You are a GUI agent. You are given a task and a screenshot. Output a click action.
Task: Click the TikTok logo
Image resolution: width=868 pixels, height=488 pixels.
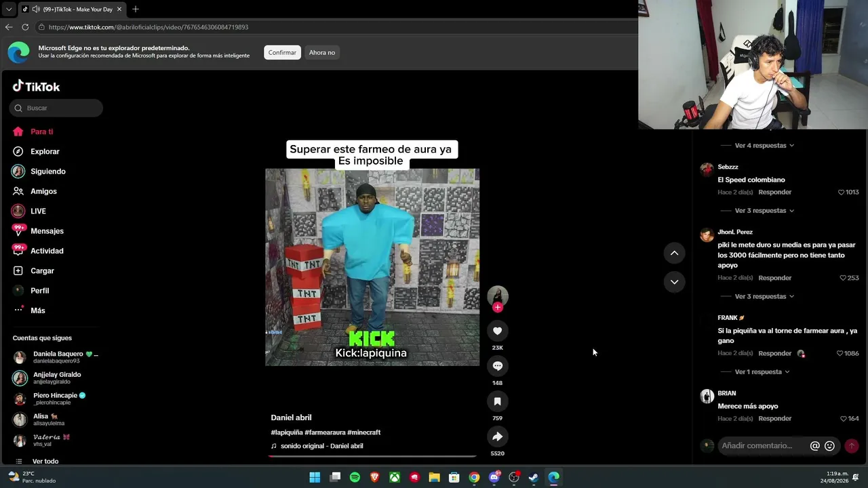[x=37, y=87]
